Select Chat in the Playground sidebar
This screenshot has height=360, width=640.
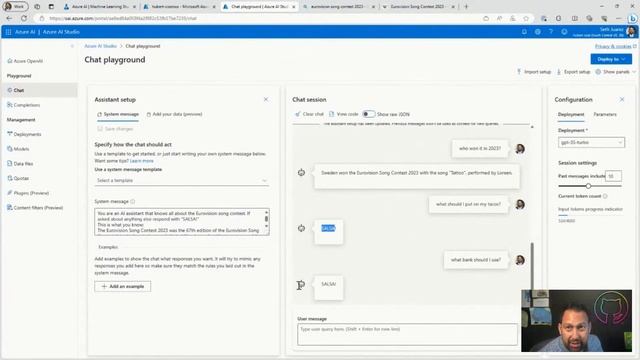pos(39,90)
